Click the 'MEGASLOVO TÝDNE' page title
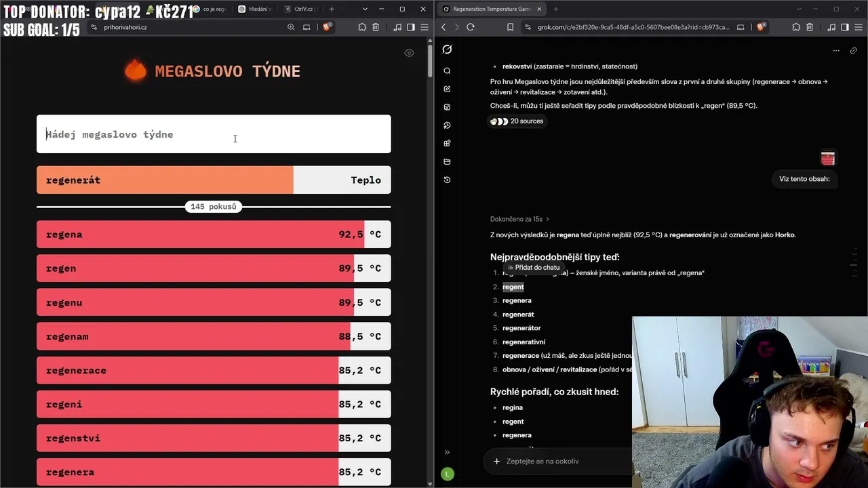The height and width of the screenshot is (488, 868). pos(227,71)
